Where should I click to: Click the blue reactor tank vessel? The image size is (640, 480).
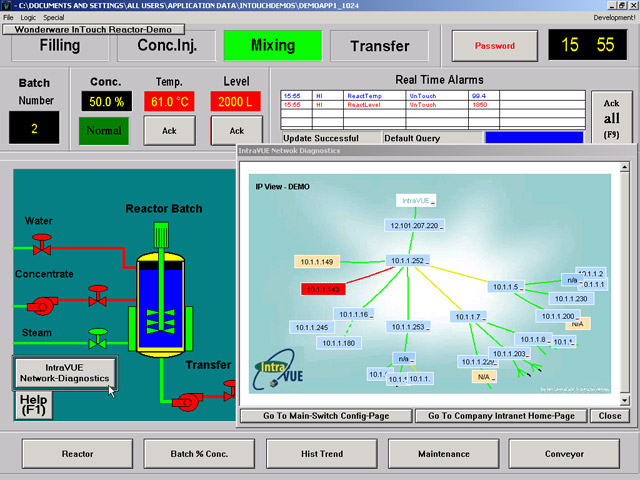point(160,305)
